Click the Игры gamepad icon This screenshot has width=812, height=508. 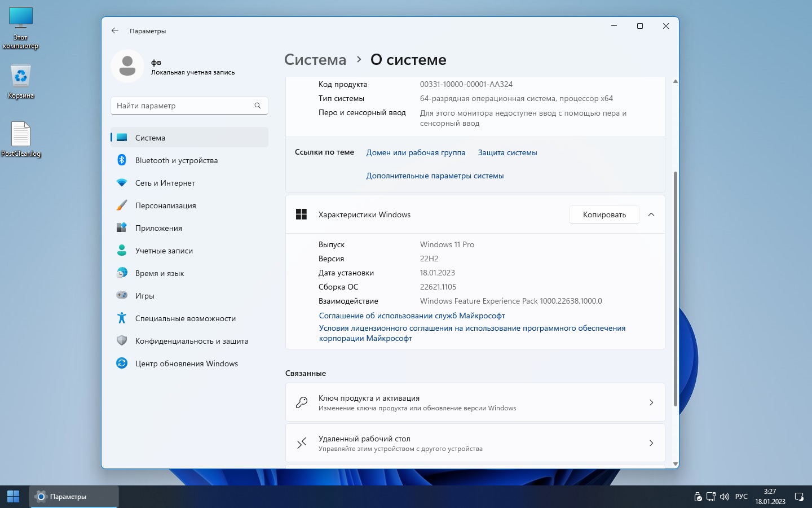tap(122, 295)
